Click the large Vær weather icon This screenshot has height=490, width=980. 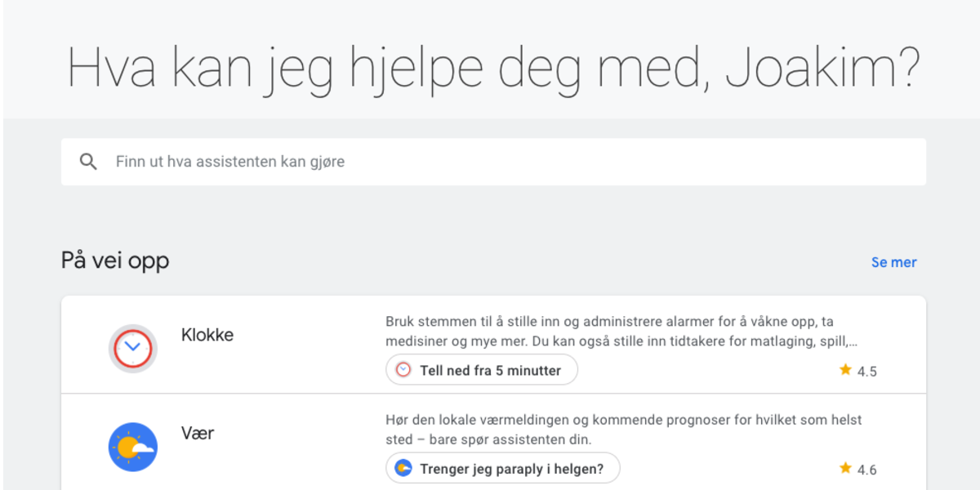[133, 447]
